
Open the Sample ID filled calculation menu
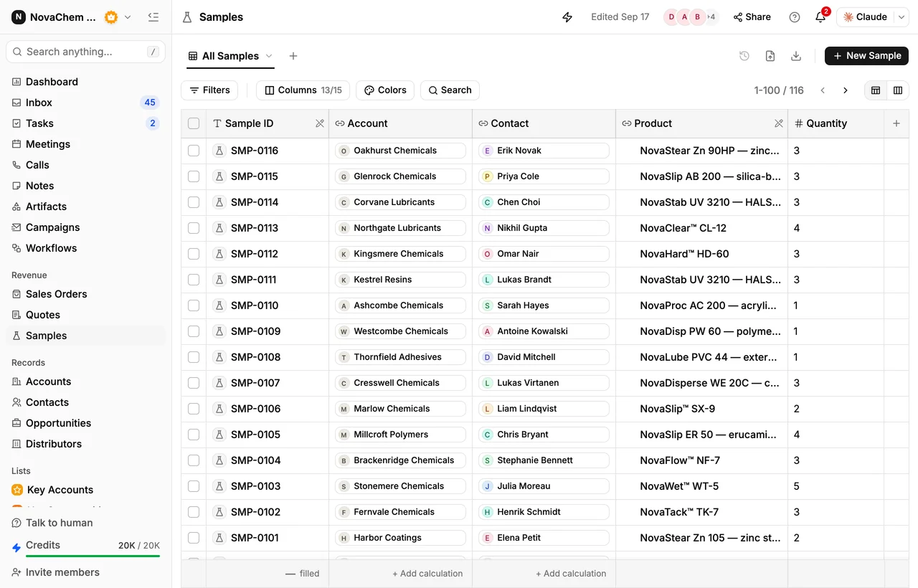(302, 574)
